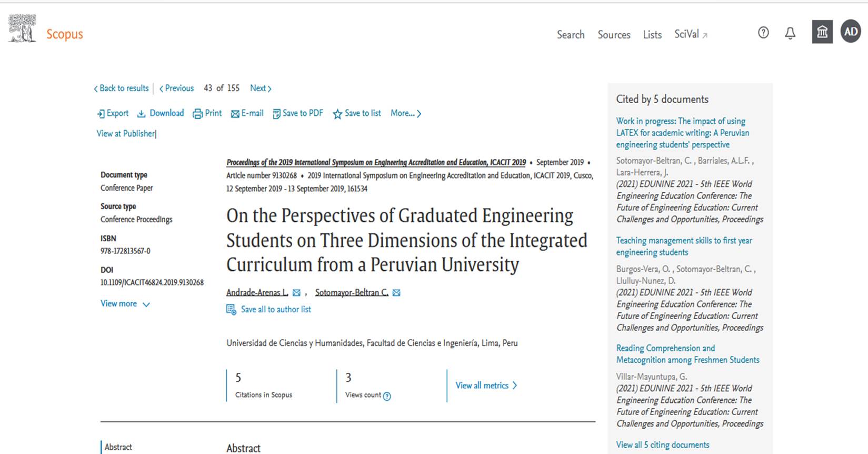Click the E-mail text link
This screenshot has height=454, width=868.
pos(253,113)
